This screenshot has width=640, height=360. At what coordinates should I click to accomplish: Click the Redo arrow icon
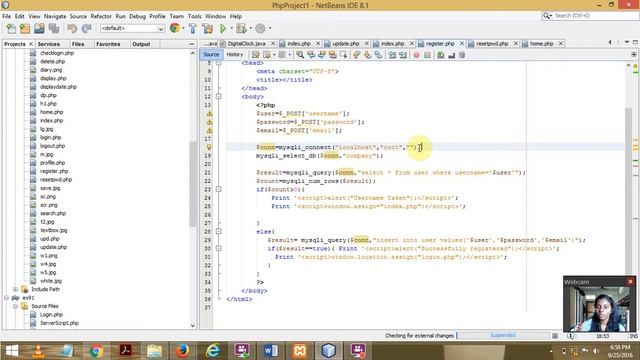tap(86, 28)
